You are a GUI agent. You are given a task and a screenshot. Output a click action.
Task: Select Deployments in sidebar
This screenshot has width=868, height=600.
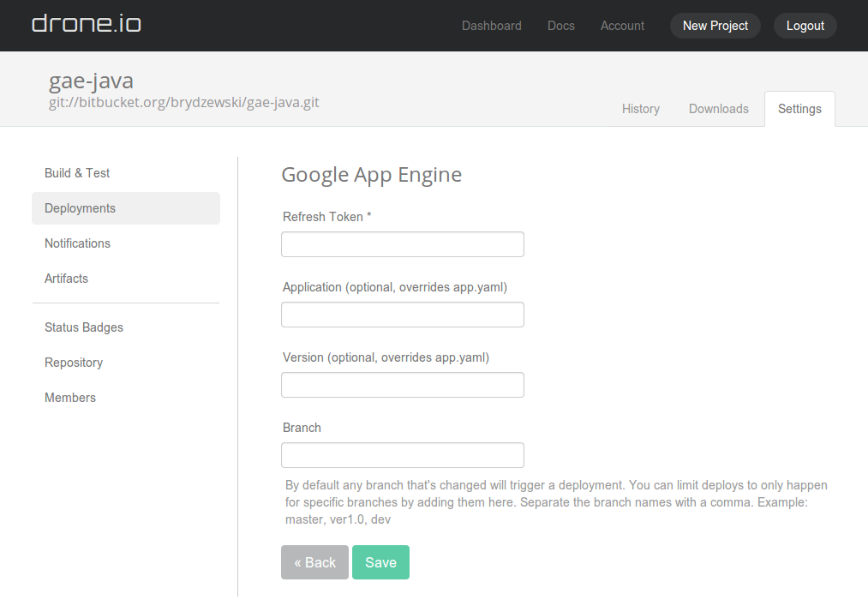80,208
